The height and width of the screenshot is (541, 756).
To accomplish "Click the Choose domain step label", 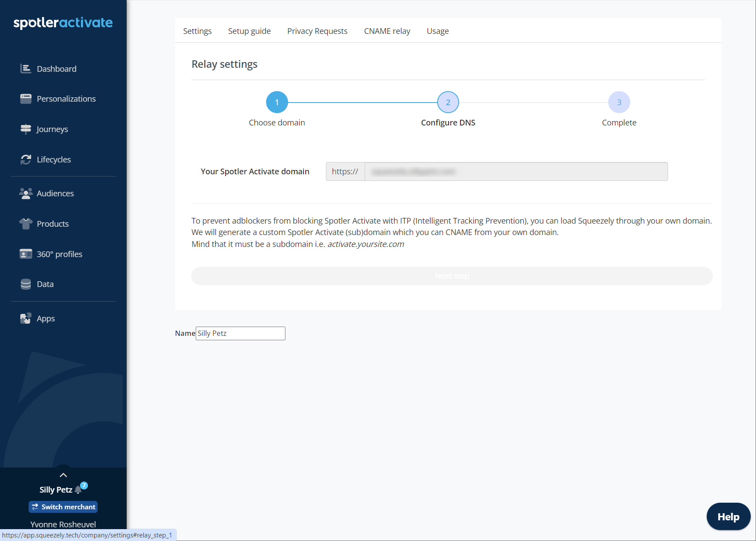I will pyautogui.click(x=277, y=122).
